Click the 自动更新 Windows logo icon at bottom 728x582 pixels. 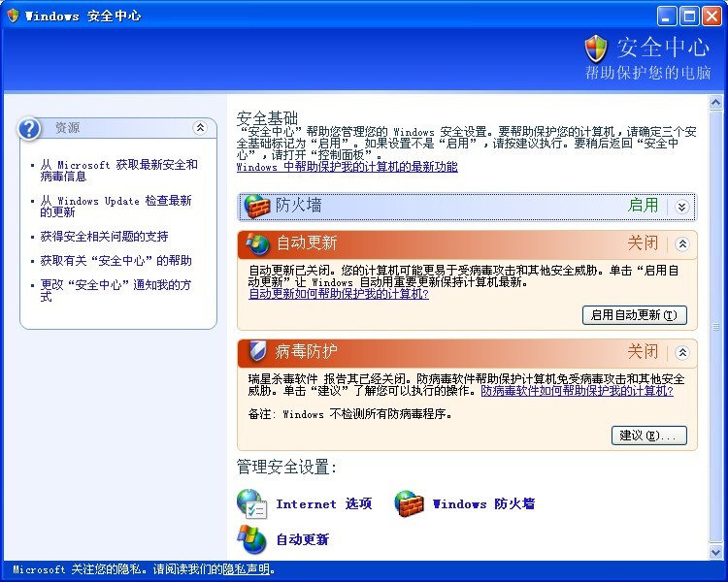(251, 539)
